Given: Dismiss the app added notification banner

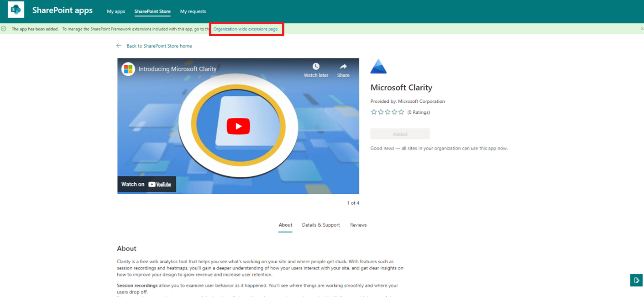Looking at the screenshot, I should click(642, 29).
